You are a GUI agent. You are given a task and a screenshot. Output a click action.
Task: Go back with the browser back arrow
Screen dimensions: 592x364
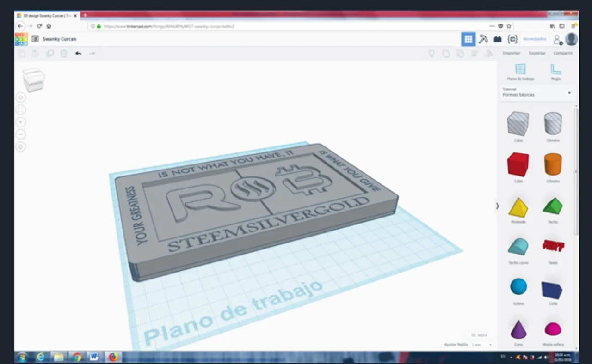coord(20,26)
